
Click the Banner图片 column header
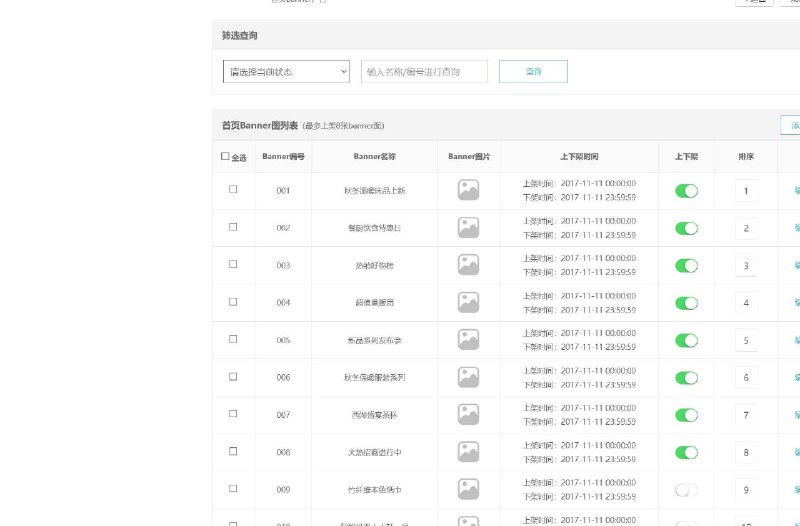[469, 157]
